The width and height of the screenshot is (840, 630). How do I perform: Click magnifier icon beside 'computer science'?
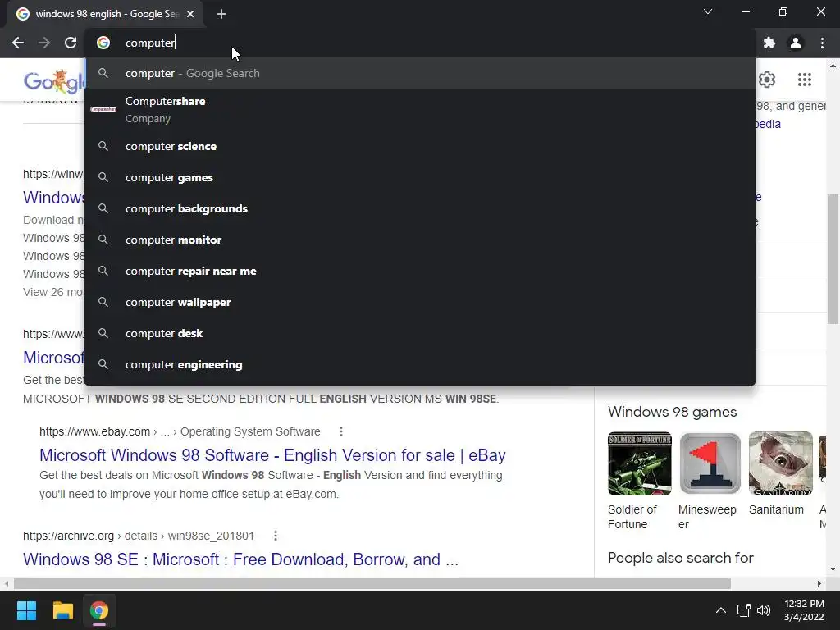[x=103, y=146]
